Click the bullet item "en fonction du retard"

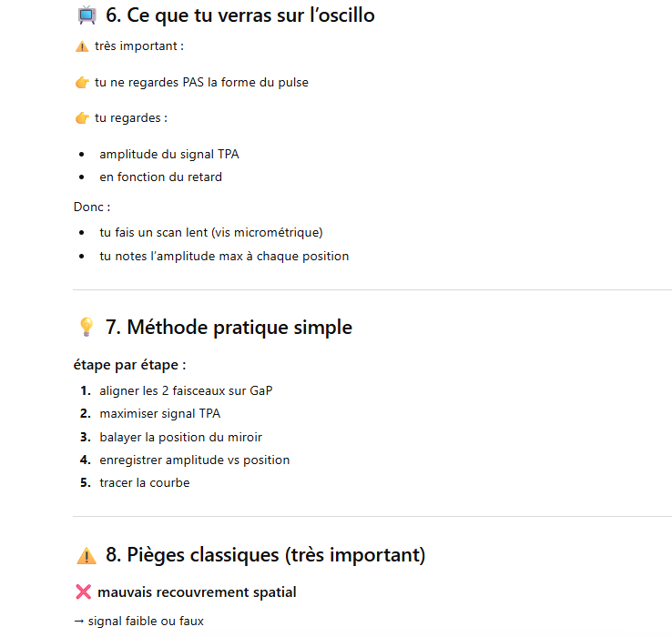[x=160, y=177]
